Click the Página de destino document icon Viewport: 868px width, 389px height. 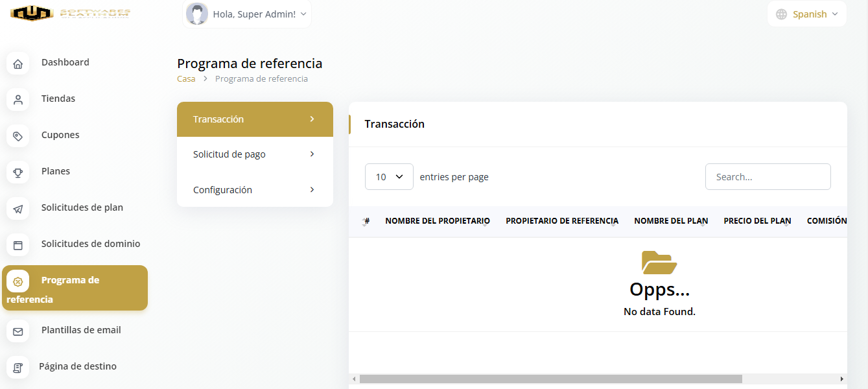tap(18, 368)
